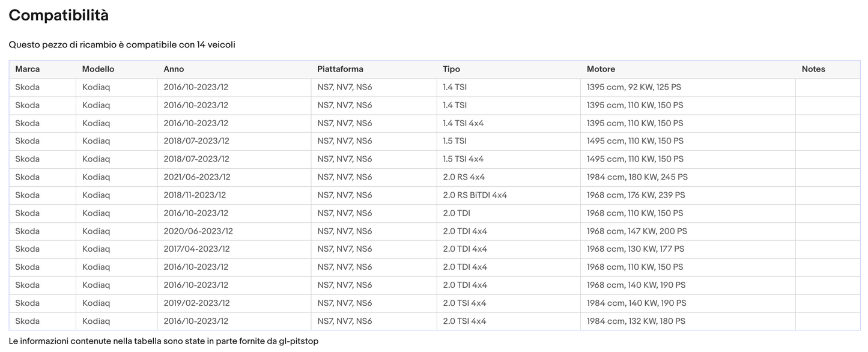Select the 1984 ccm, 180 KW, 245 PS cell
This screenshot has height=352, width=868.
[637, 177]
